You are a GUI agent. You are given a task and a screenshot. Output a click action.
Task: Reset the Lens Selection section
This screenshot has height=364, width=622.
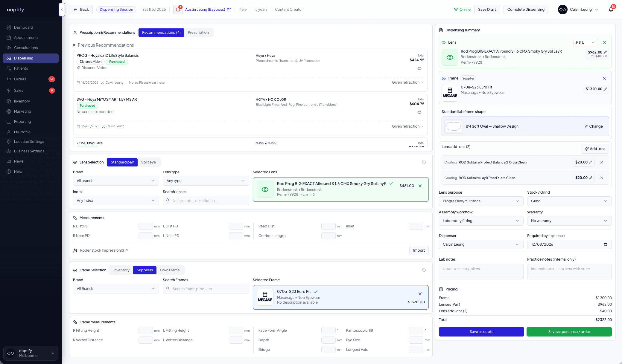pyautogui.click(x=424, y=162)
